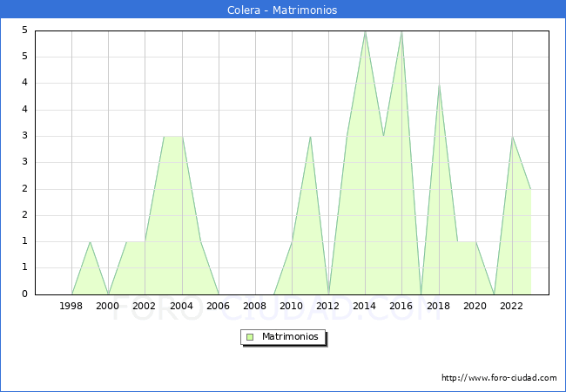Click the data peak at year 2014
This screenshot has height=392, width=566.
click(x=365, y=31)
